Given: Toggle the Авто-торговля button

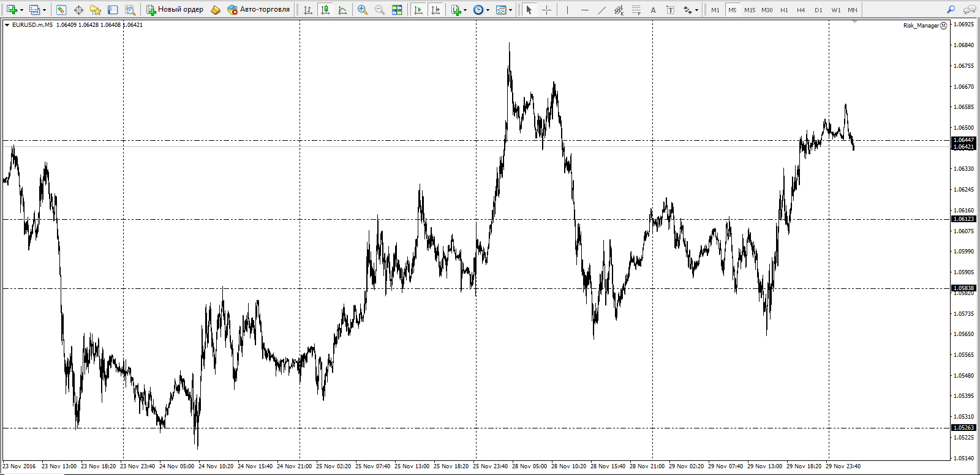Looking at the screenshot, I should (258, 10).
